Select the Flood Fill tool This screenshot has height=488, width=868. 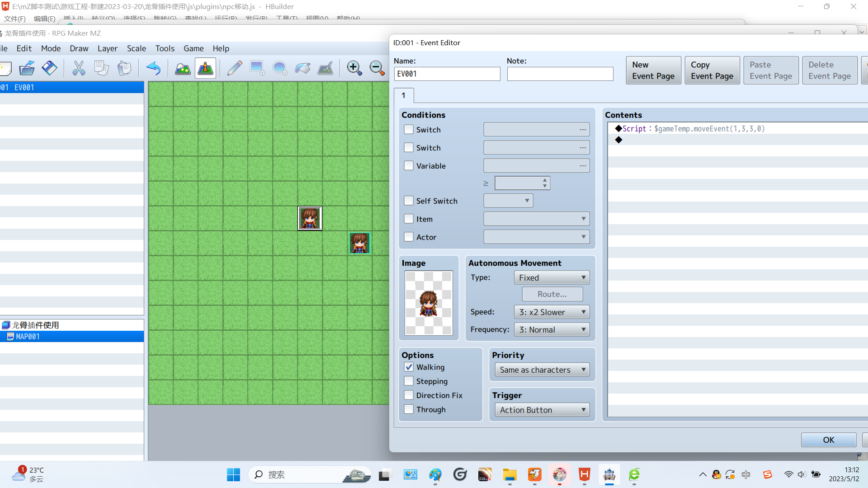(x=302, y=68)
